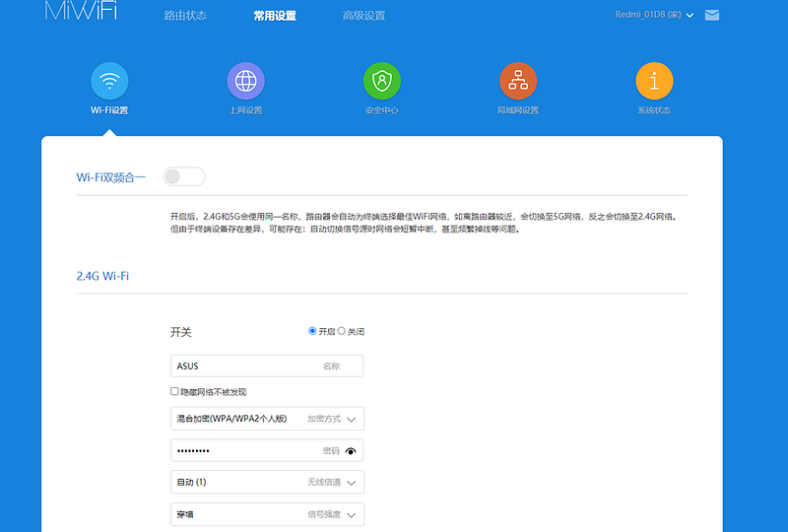Check the 隐藏网络不被发现 checkbox
Screen dimensions: 788x532
click(x=174, y=391)
